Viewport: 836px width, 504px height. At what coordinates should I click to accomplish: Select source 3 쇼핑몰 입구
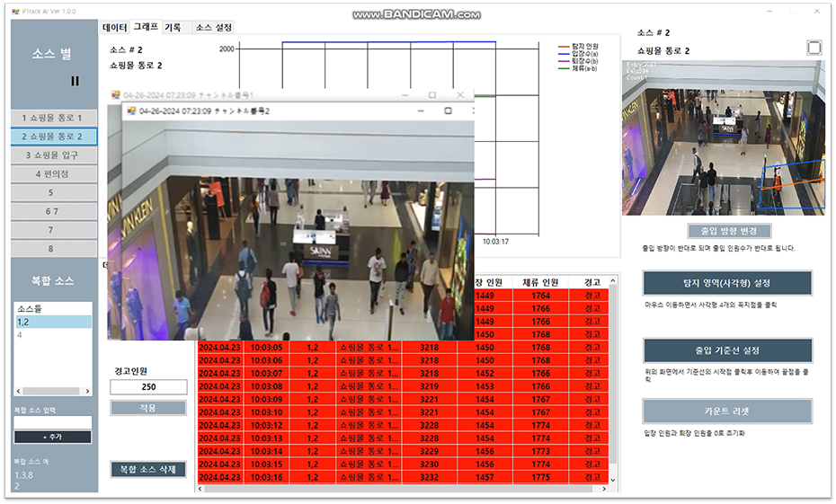[x=53, y=155]
